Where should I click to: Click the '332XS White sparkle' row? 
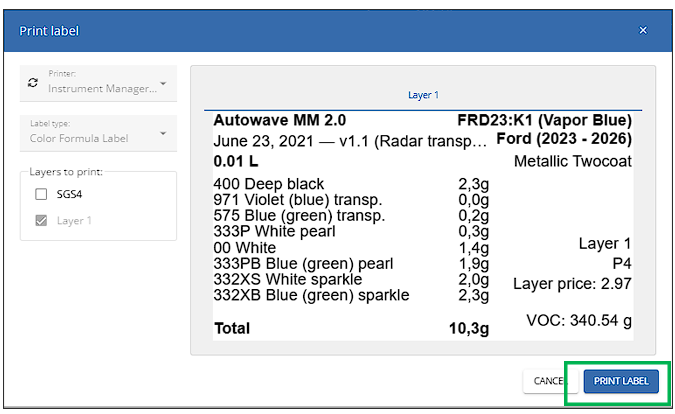351,279
